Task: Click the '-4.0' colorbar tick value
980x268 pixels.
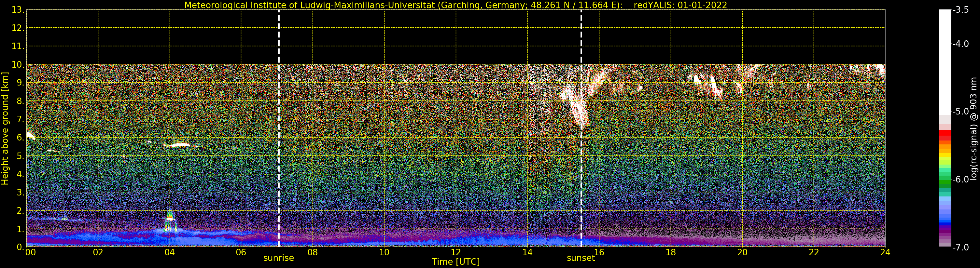Action: coord(960,44)
